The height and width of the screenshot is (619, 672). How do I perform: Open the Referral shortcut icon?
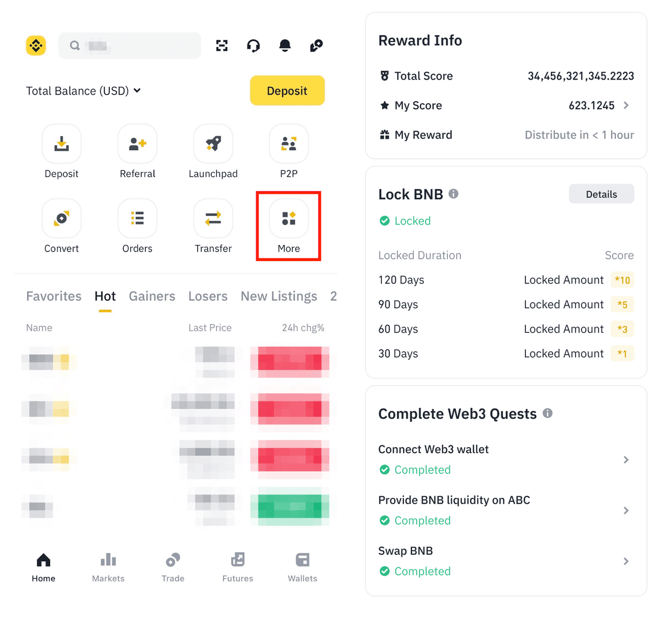pyautogui.click(x=137, y=144)
